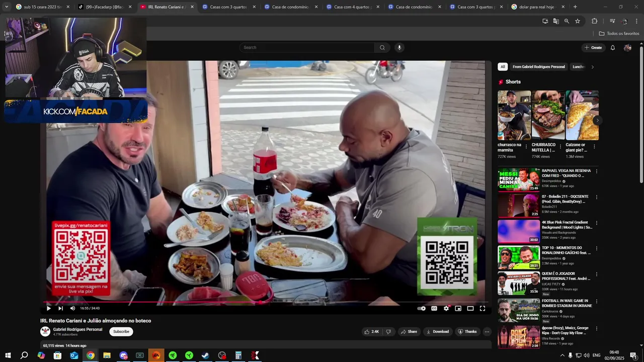The height and width of the screenshot is (362, 644).
Task: Open Chrome tab search dropdown arrow
Action: pyautogui.click(x=6, y=7)
